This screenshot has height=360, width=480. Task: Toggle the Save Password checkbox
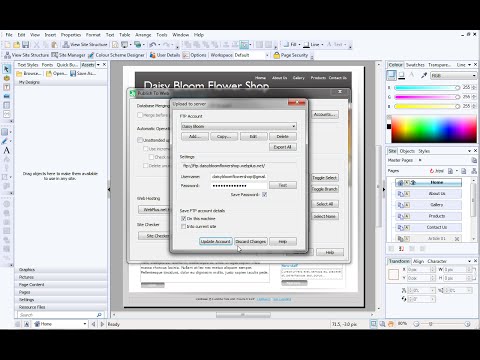point(264,194)
